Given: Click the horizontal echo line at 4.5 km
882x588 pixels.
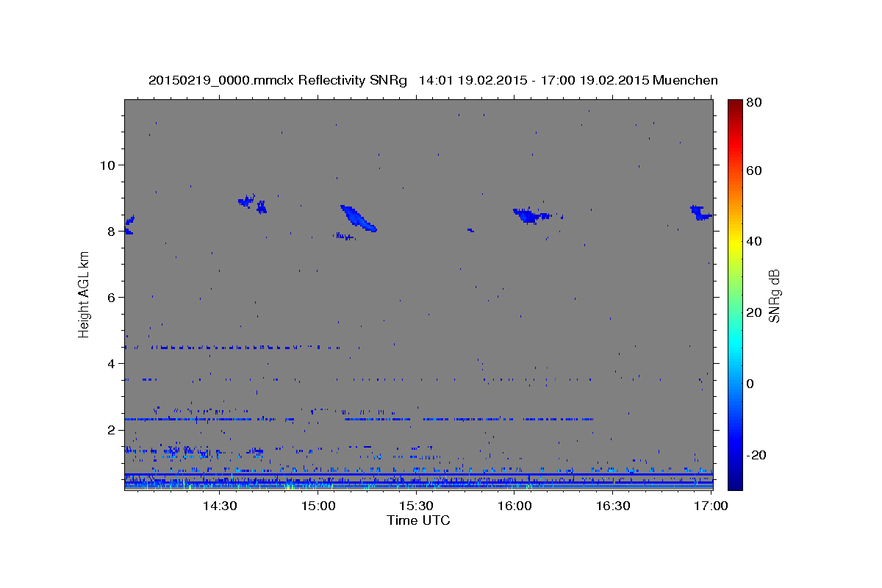Looking at the screenshot, I should (x=232, y=347).
